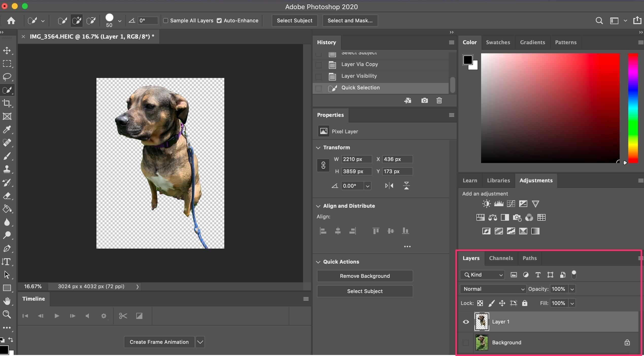Viewport: 644px width, 356px height.
Task: Expand the Quick Actions section
Action: (319, 261)
